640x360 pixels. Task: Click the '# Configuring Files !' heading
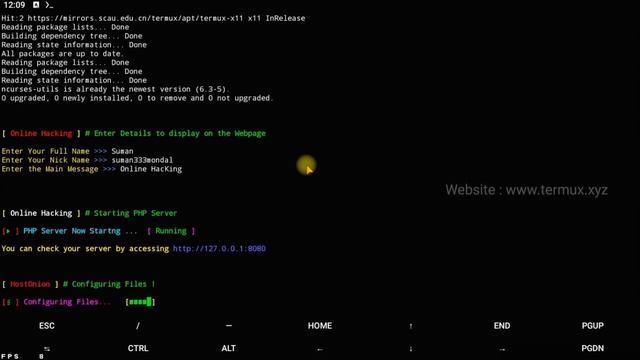(109, 284)
